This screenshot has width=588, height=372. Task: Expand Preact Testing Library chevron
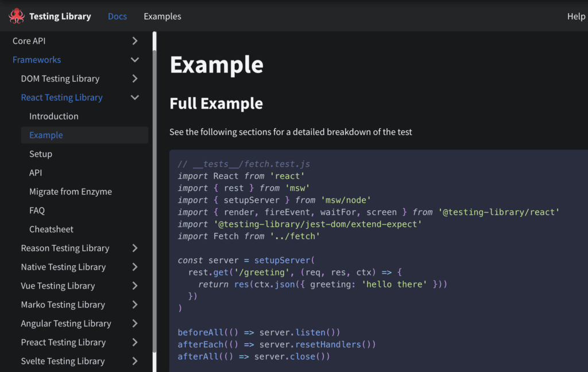[135, 342]
